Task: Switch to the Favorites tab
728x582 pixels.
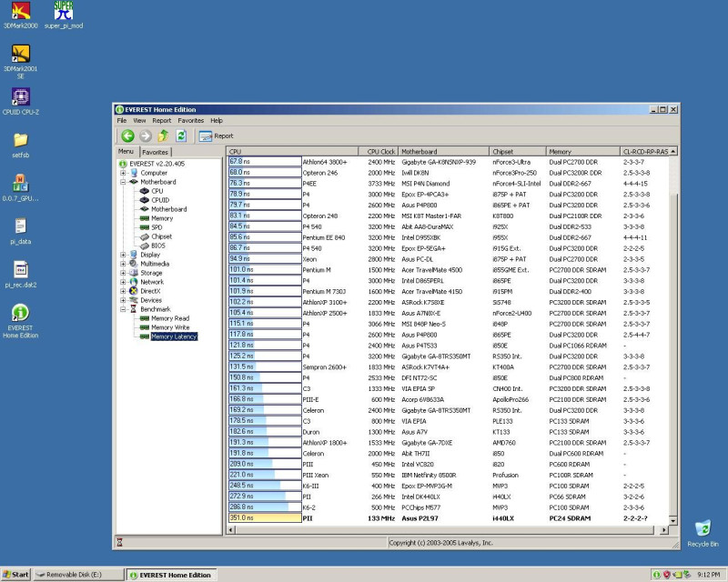Action: click(155, 152)
